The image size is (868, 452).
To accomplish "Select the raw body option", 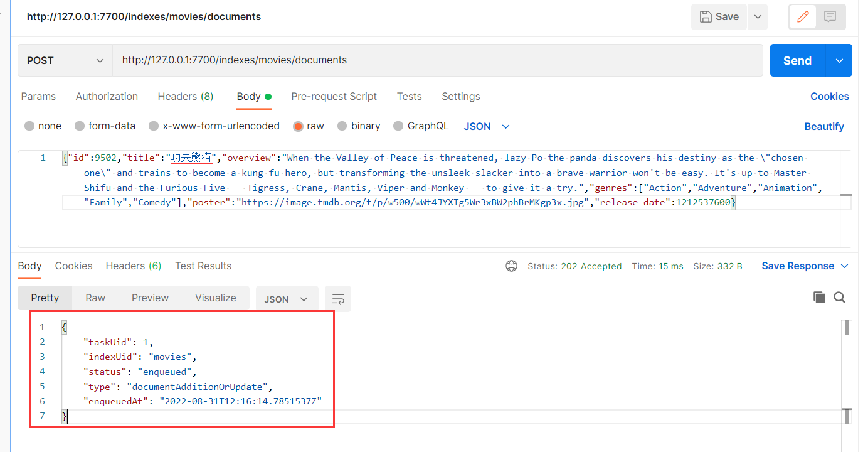I will [309, 126].
